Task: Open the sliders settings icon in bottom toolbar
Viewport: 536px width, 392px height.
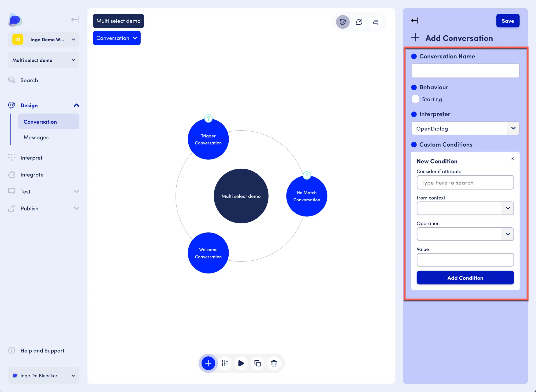Action: click(225, 363)
